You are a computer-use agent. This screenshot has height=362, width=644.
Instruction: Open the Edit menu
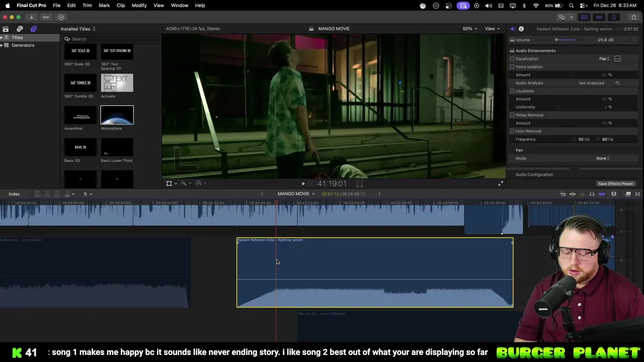(x=71, y=6)
